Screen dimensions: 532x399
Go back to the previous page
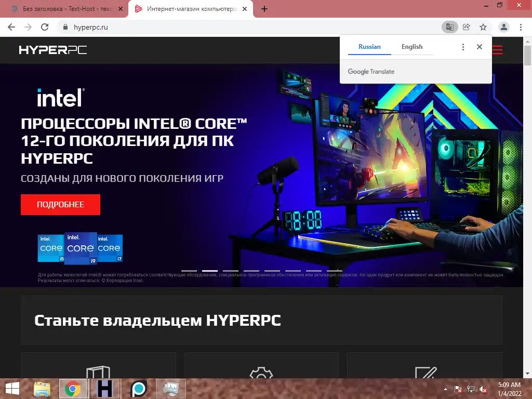click(11, 27)
